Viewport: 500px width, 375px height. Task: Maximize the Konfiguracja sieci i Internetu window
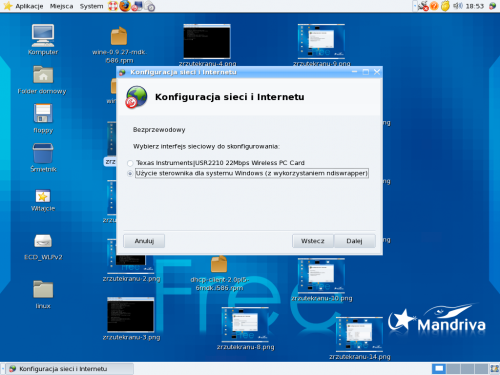point(366,72)
